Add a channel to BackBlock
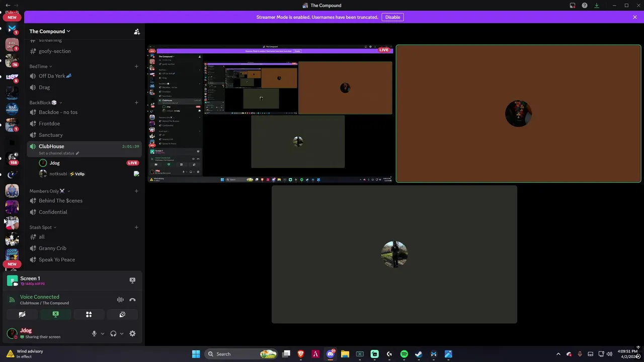The image size is (644, 362). pos(136,103)
